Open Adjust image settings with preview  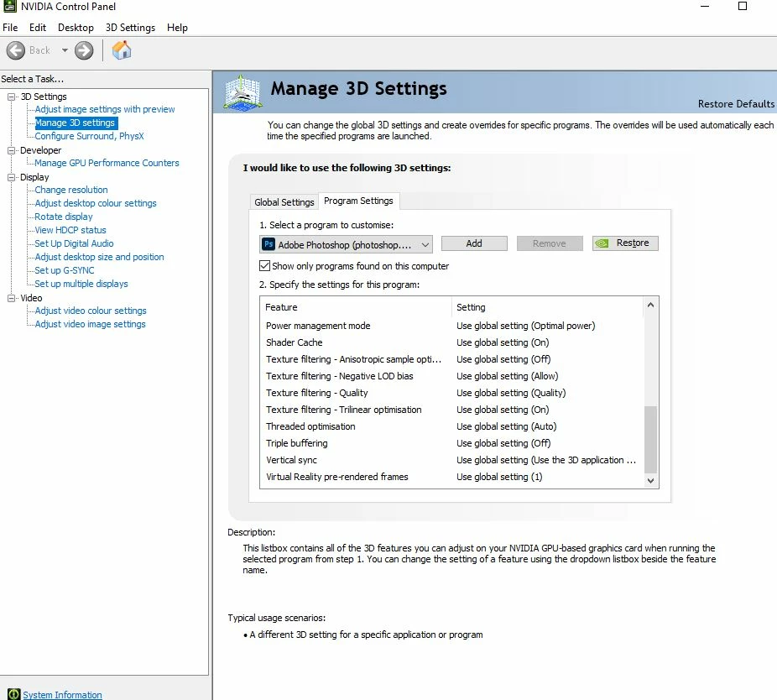(105, 109)
